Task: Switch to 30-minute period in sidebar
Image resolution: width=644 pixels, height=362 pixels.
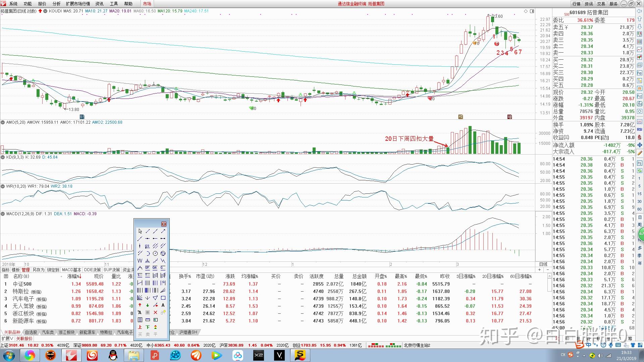Action: [640, 201]
